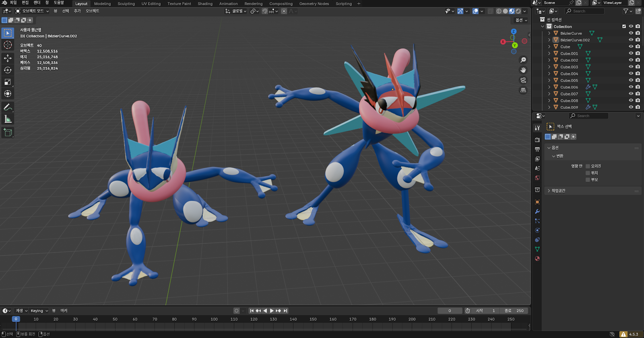Enable the 부모 checkbox

(588, 180)
